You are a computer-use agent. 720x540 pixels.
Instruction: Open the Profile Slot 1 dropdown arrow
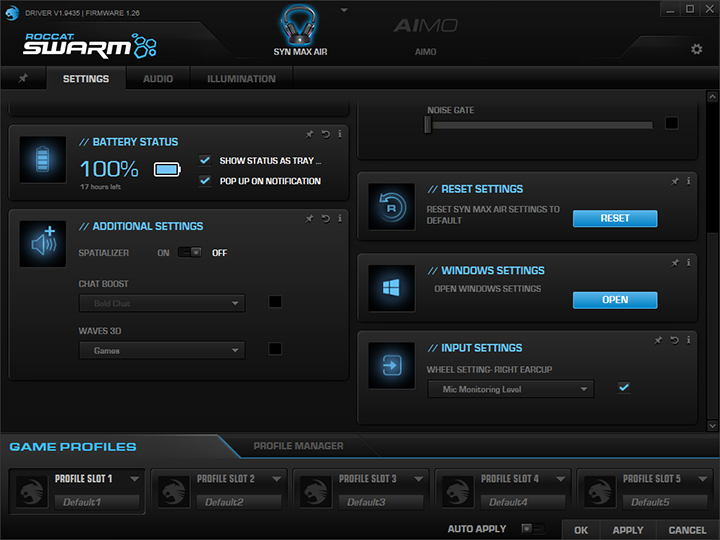click(x=134, y=479)
